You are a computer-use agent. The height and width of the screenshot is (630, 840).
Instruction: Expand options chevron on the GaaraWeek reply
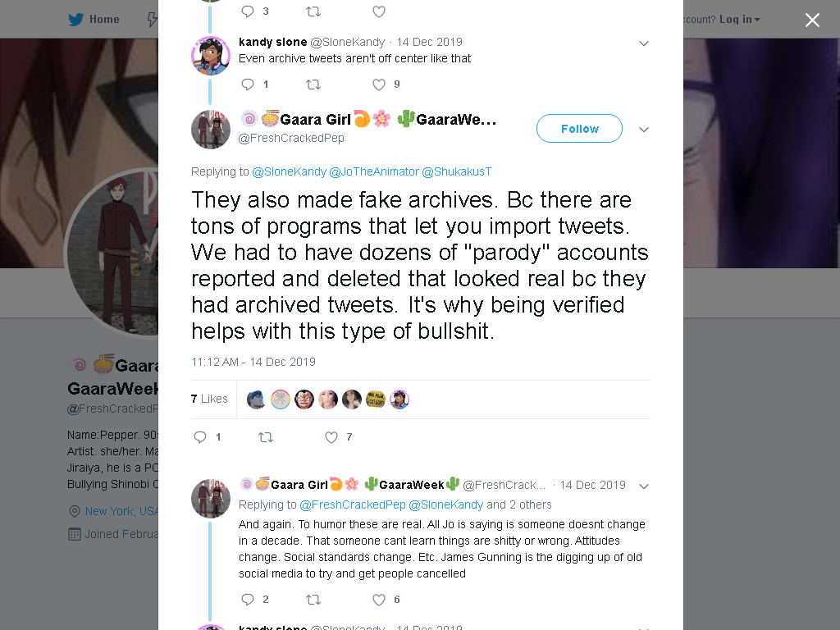click(644, 486)
